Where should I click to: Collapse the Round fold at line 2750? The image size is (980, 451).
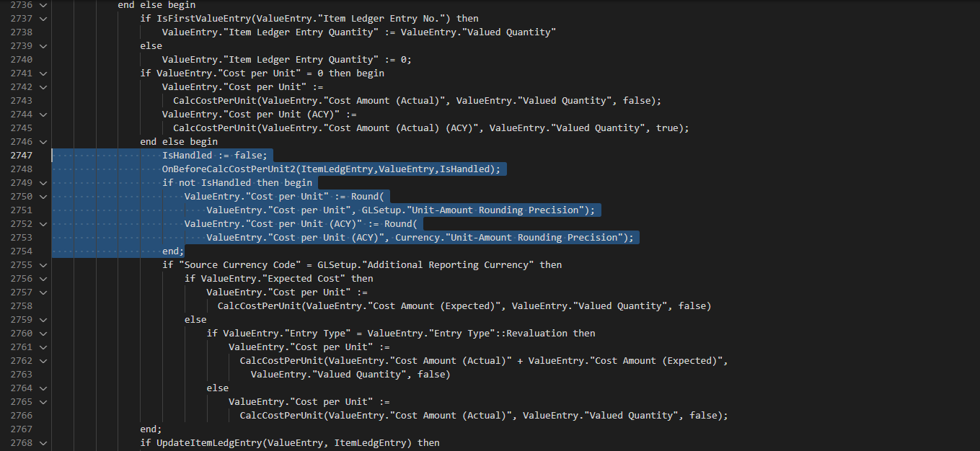[x=43, y=196]
